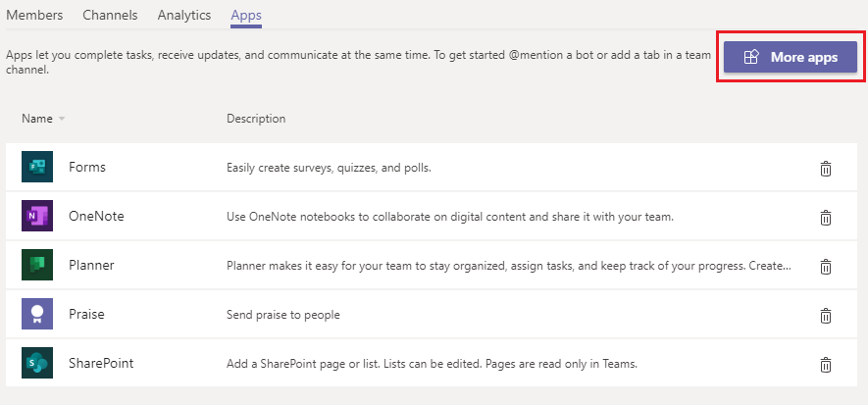
Task: Select the Apps tab
Action: point(246,16)
